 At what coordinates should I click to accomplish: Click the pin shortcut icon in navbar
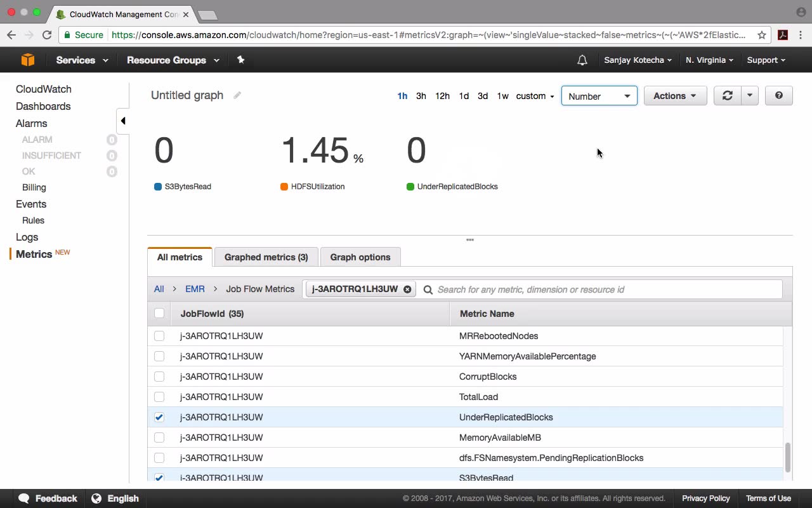[x=240, y=60]
